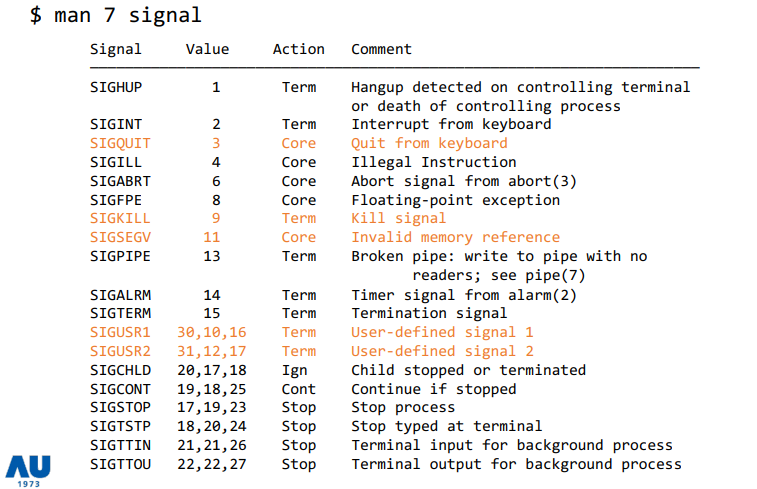Click the orange SIGSEGV signal name
Viewport: 757px width, 489px height.
pyautogui.click(x=120, y=237)
